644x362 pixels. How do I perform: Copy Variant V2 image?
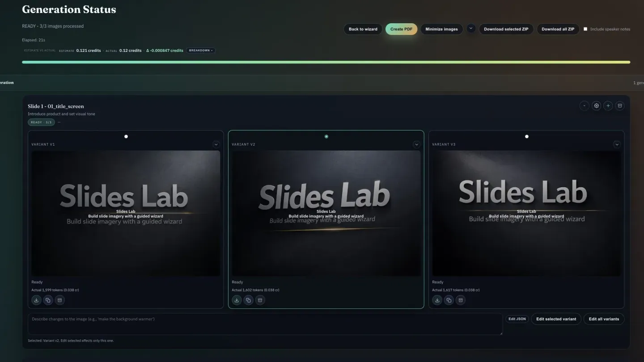point(248,300)
